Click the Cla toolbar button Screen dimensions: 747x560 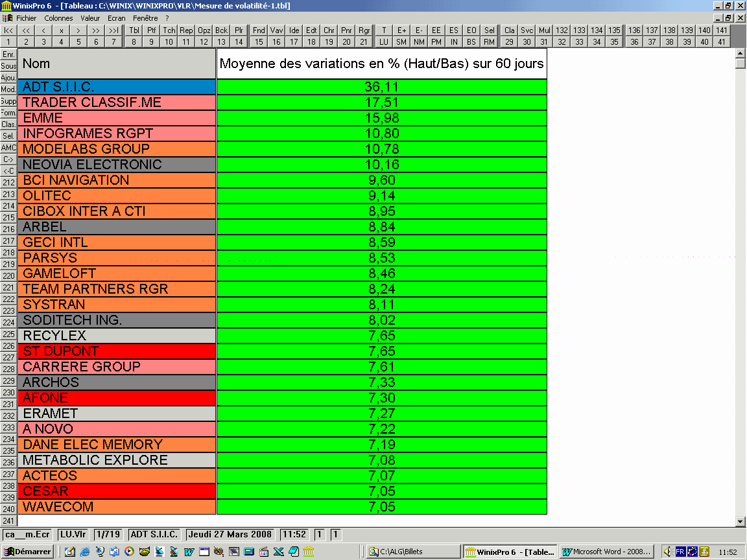click(x=509, y=30)
